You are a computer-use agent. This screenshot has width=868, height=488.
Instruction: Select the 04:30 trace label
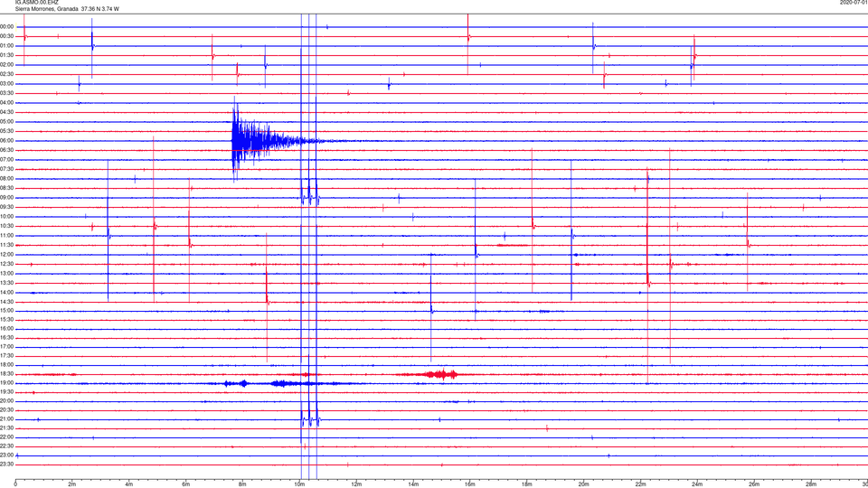[7, 112]
